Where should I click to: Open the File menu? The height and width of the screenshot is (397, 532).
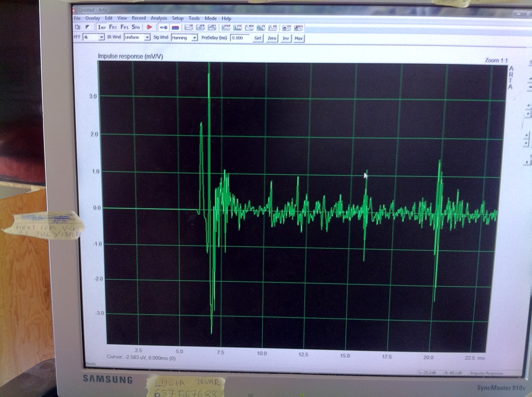[x=77, y=18]
